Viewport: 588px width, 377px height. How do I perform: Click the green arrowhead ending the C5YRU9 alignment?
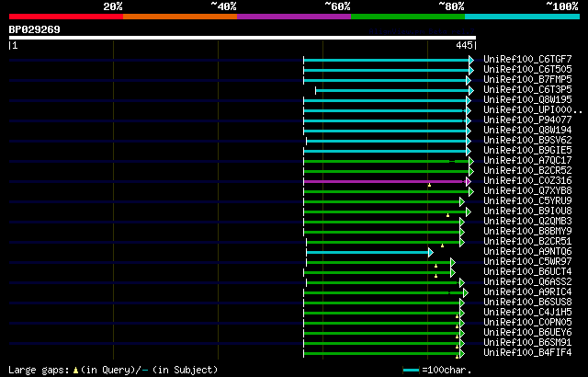pos(462,201)
